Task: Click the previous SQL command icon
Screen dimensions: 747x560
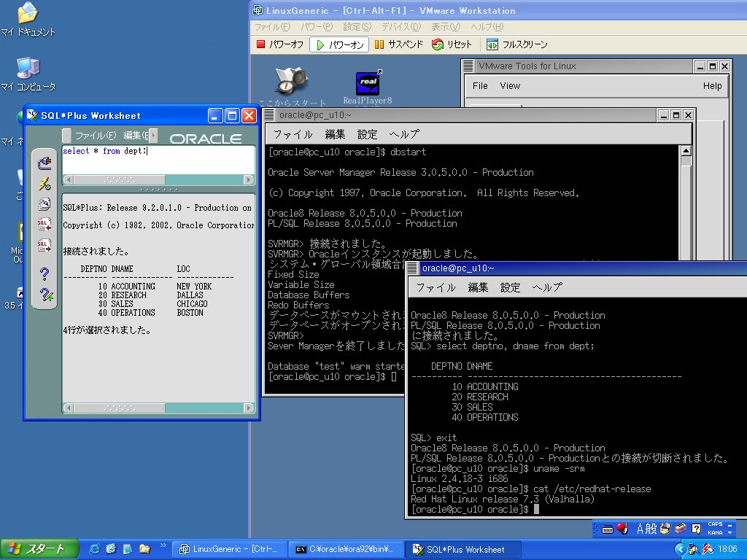Action: [x=44, y=225]
